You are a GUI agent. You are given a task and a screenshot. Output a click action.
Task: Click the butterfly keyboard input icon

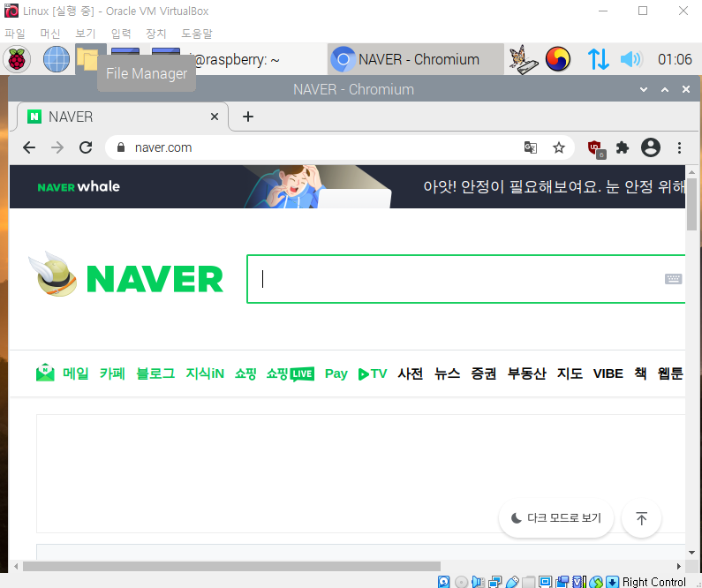pyautogui.click(x=523, y=59)
